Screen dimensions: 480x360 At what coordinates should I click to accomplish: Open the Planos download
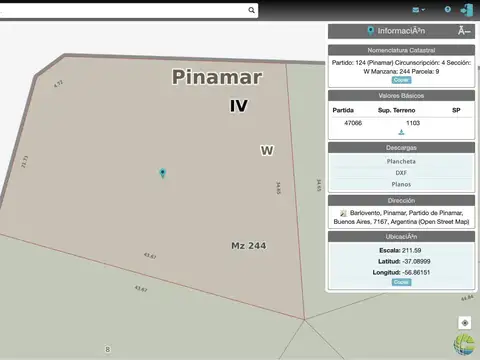click(401, 184)
